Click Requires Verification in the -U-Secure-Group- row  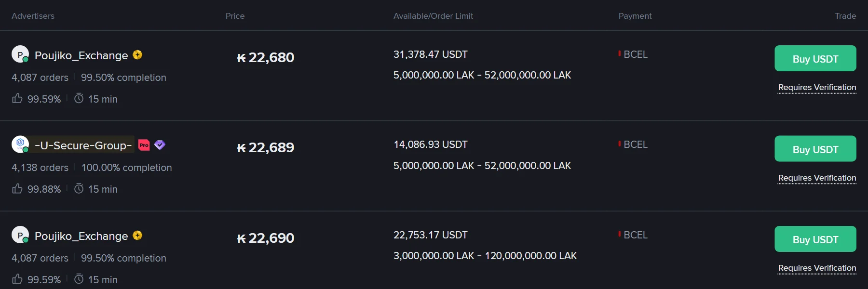tap(817, 178)
